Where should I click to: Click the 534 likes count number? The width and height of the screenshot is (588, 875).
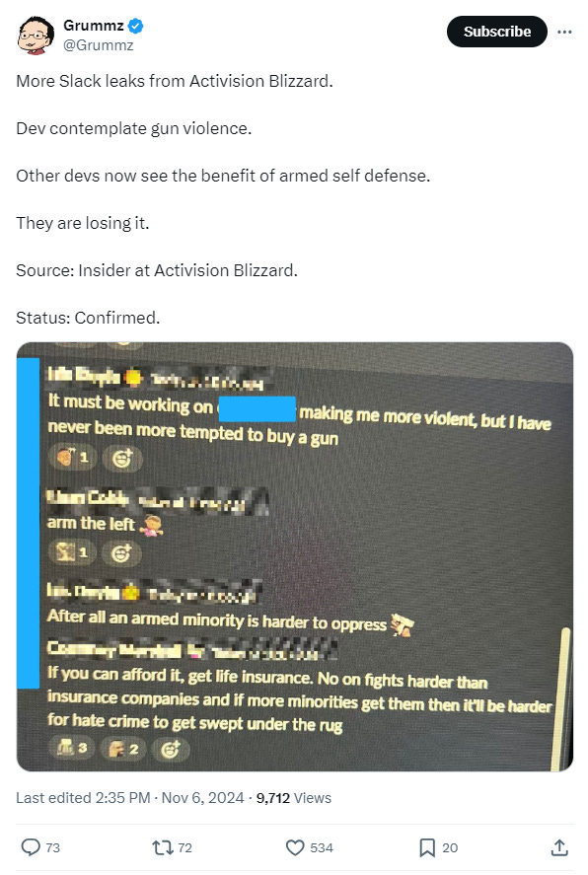point(322,848)
